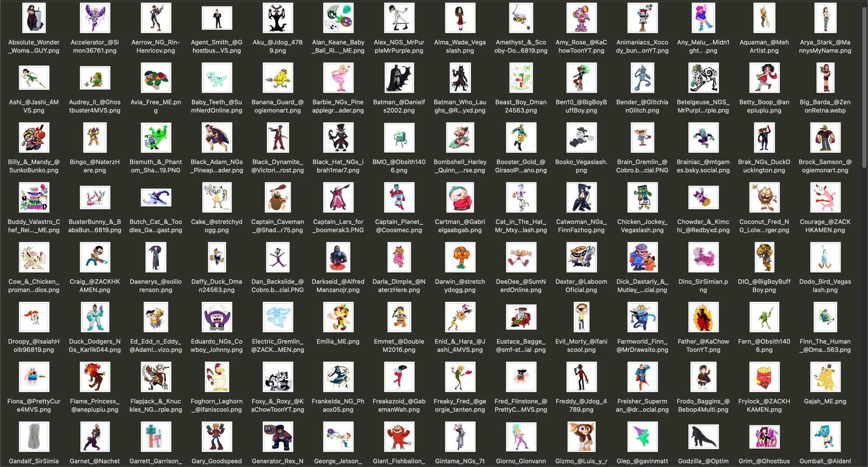Click the Aku_@Jdog_4789.png file icon
The image size is (868, 467).
tap(277, 18)
